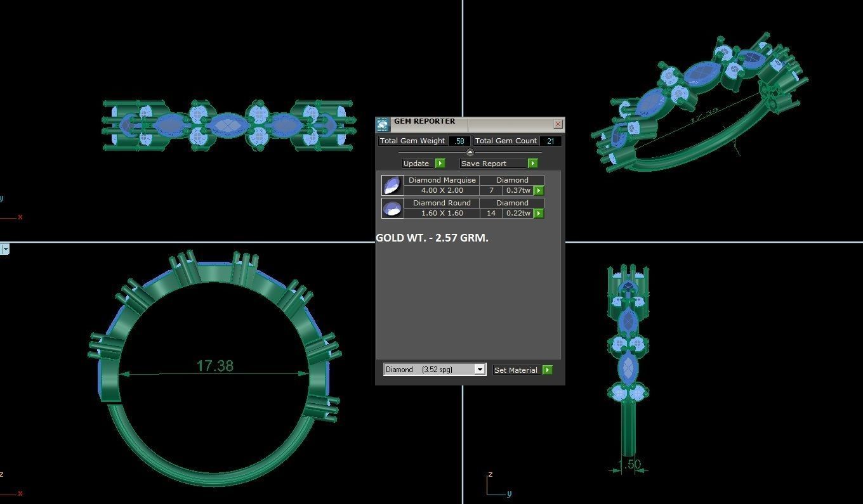Click the marquise quantity cell 7
Screen dimensions: 863x504
tap(491, 190)
